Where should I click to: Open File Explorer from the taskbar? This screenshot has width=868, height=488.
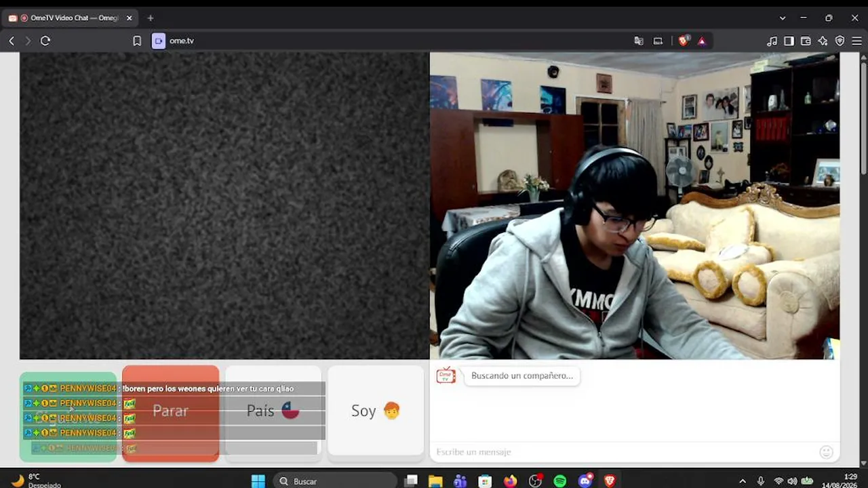(435, 481)
